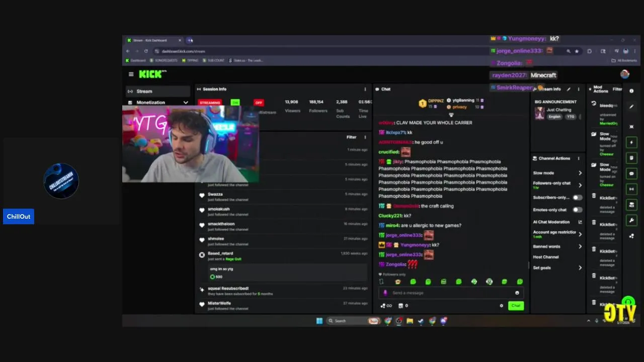Click 'shmolee' follower entry
The height and width of the screenshot is (362, 644).
(x=283, y=241)
